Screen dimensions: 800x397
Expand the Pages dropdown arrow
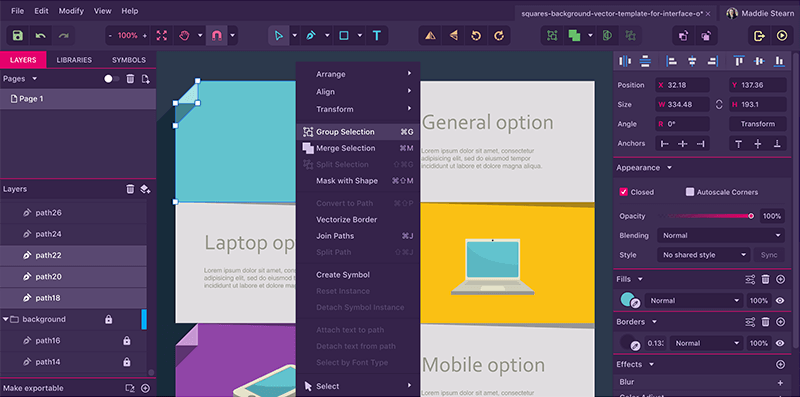tap(35, 79)
